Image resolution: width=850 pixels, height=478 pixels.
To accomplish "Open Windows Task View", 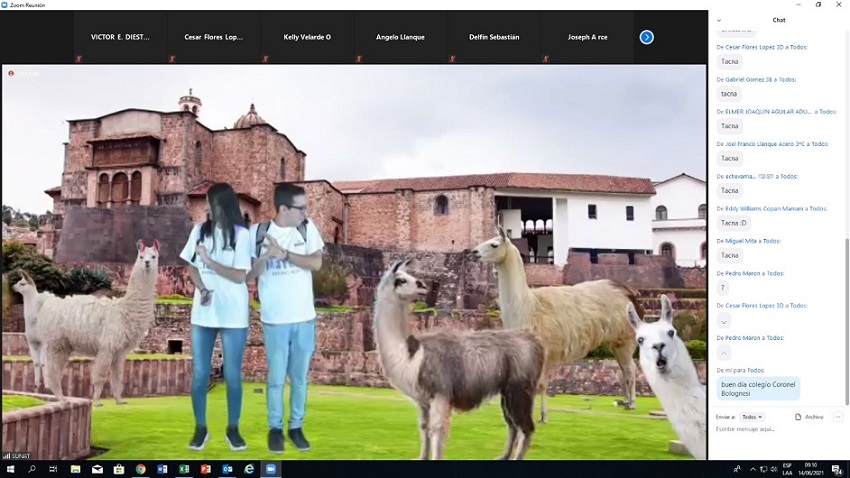I will click(53, 469).
